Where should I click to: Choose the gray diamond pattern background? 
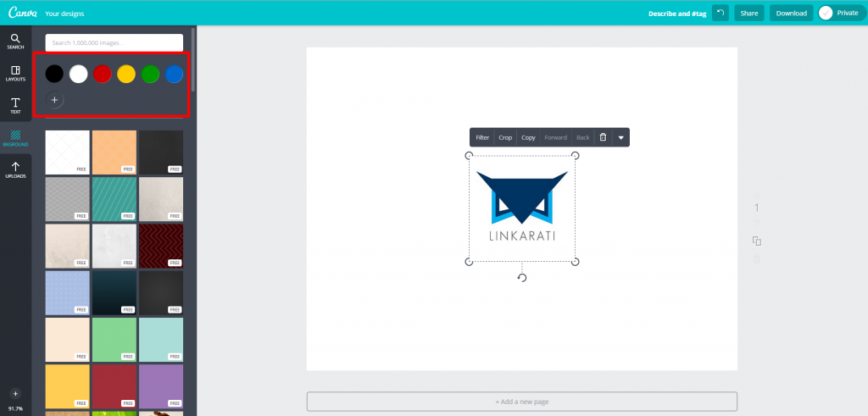tap(68, 199)
